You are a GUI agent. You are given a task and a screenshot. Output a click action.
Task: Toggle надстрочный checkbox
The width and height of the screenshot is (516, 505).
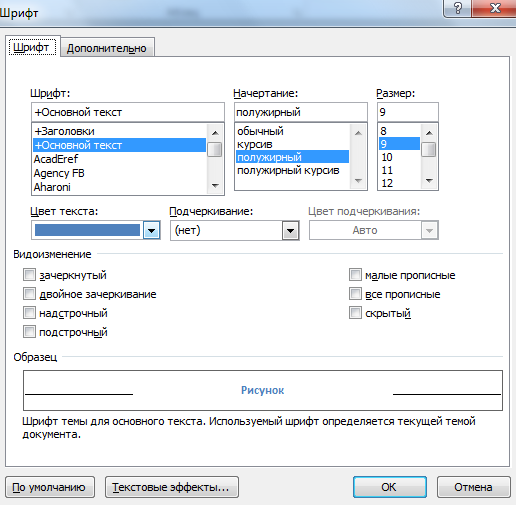point(29,313)
